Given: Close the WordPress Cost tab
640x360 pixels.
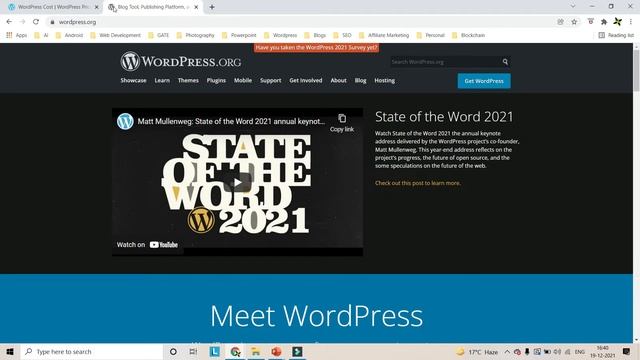Looking at the screenshot, I should 97,7.
